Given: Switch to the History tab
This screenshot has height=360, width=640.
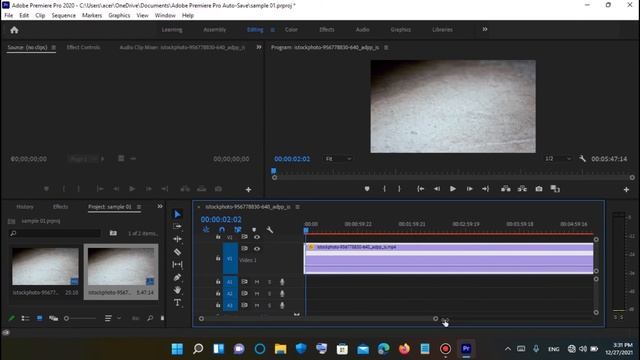Looking at the screenshot, I should pos(24,207).
